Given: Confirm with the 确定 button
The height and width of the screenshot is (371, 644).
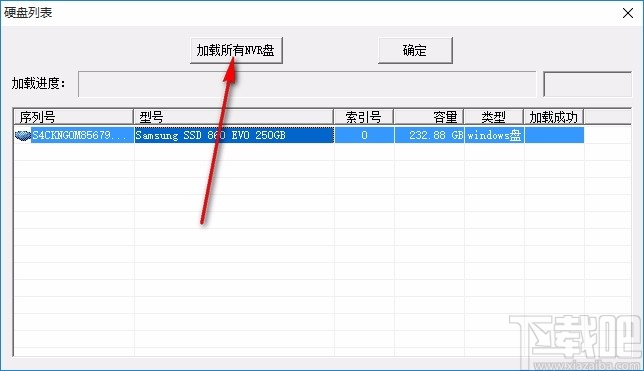Looking at the screenshot, I should tap(415, 50).
